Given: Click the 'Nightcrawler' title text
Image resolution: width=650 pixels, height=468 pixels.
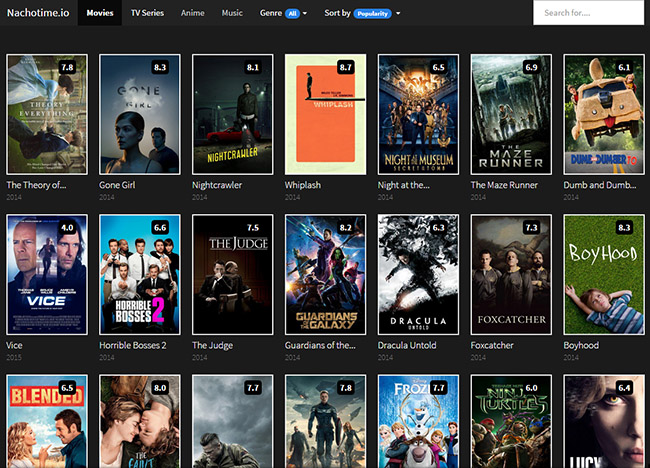Looking at the screenshot, I should coord(217,185).
